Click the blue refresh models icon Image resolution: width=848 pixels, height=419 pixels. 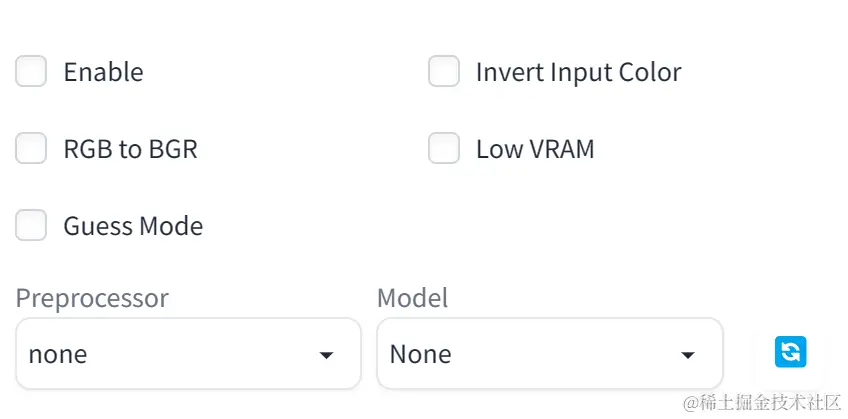790,352
